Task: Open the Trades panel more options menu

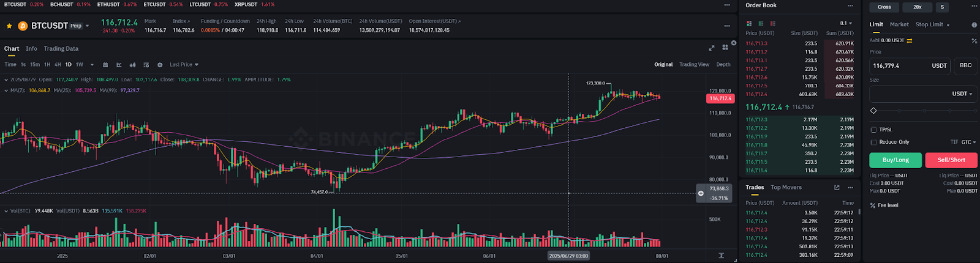Action: [850, 187]
